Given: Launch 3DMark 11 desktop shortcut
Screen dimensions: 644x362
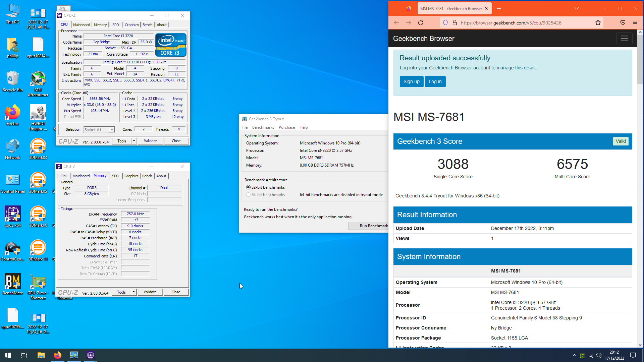Looking at the screenshot, I should pyautogui.click(x=38, y=250).
